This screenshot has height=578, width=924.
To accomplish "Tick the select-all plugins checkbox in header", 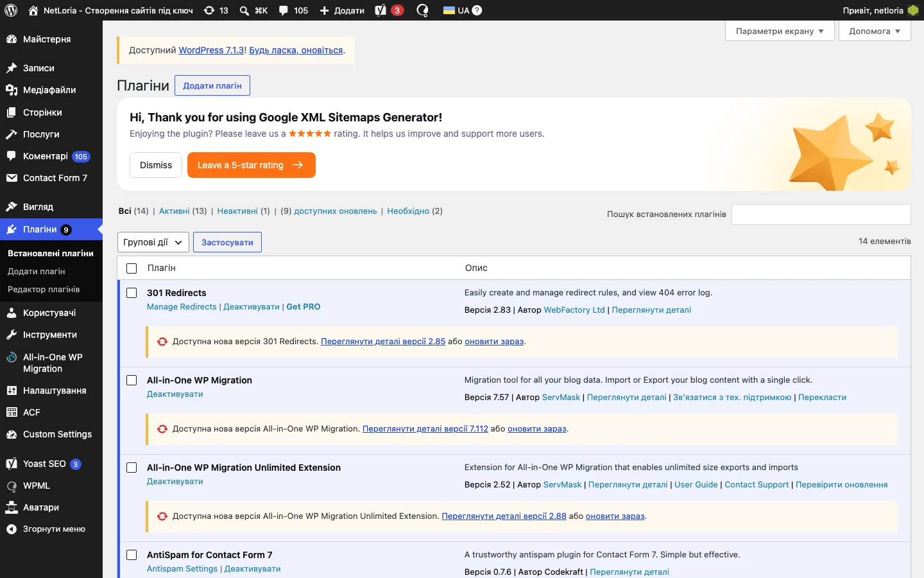I will pos(132,268).
